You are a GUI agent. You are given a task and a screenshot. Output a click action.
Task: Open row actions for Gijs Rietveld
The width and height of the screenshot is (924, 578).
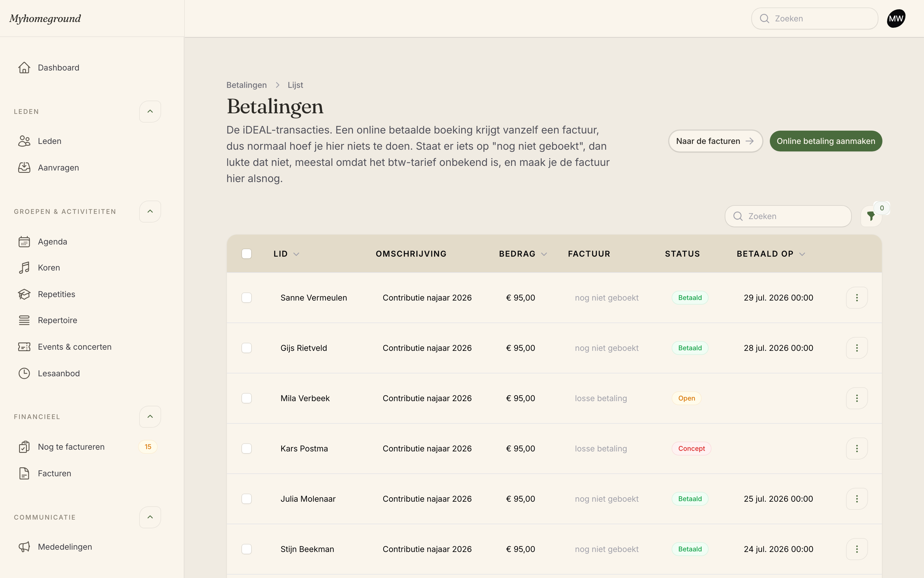click(x=857, y=348)
